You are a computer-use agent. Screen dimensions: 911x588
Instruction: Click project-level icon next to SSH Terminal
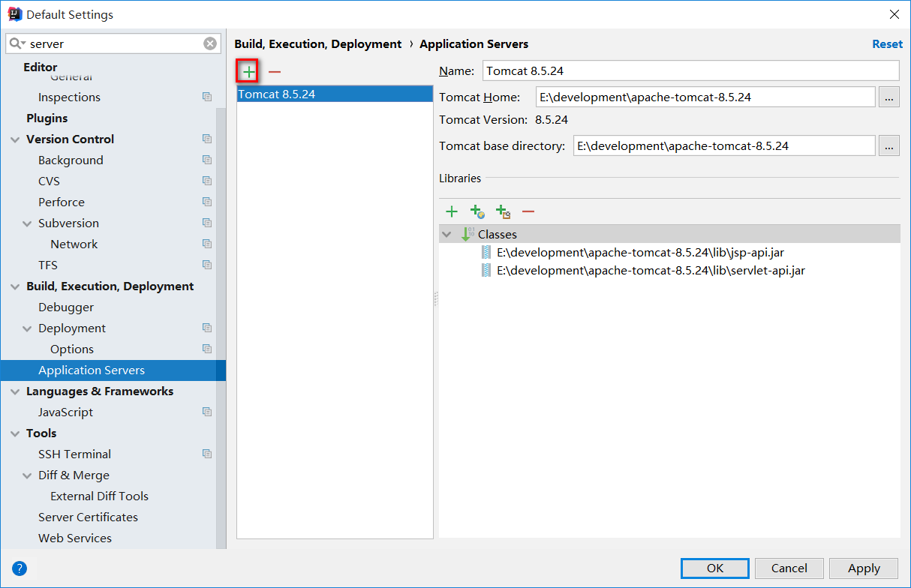click(207, 454)
